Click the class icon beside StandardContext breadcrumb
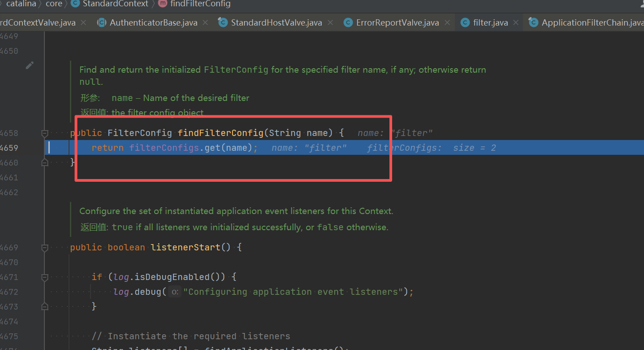Image resolution: width=644 pixels, height=350 pixels. [x=75, y=4]
